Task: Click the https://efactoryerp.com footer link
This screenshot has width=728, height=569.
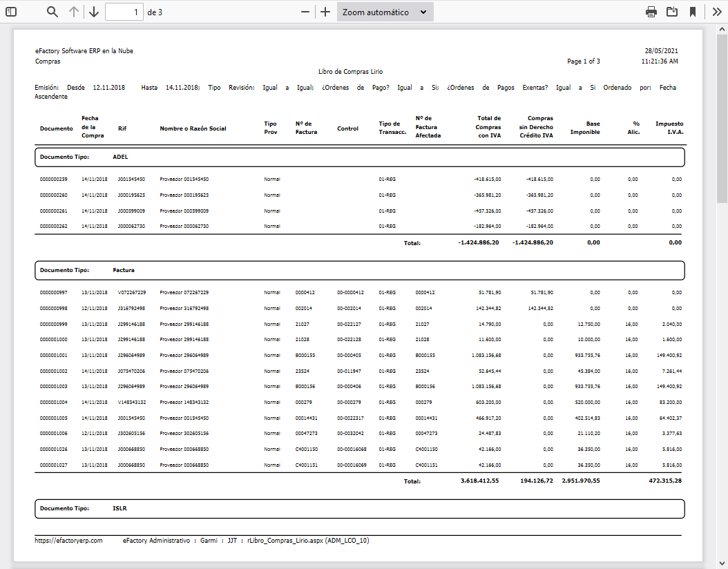Action: 68,541
